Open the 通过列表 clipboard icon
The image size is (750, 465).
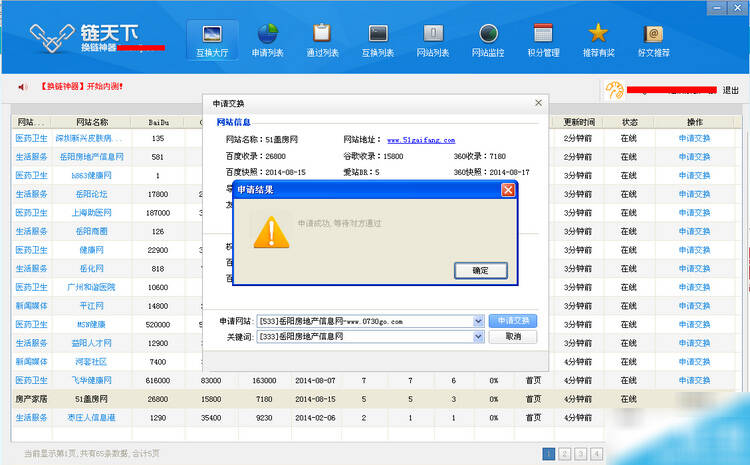coord(322,40)
